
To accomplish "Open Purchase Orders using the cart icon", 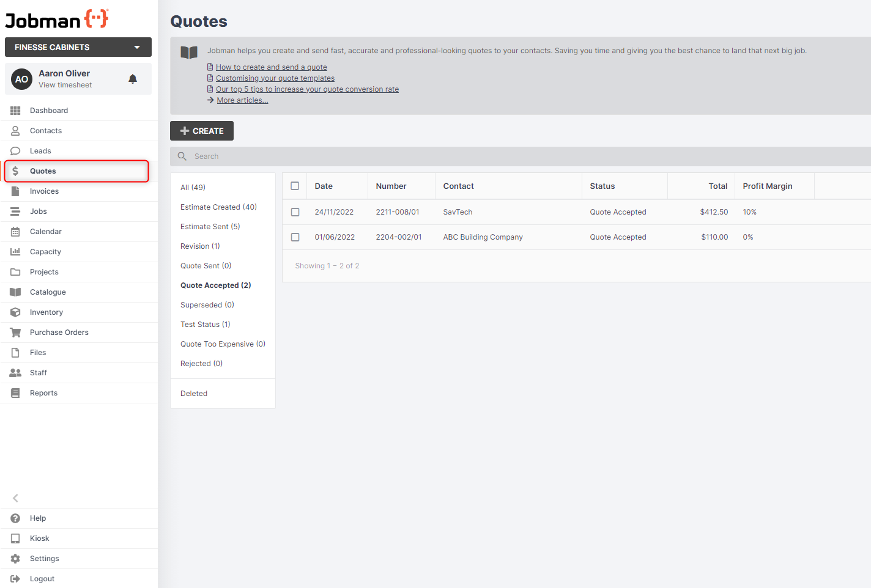I will pos(15,332).
